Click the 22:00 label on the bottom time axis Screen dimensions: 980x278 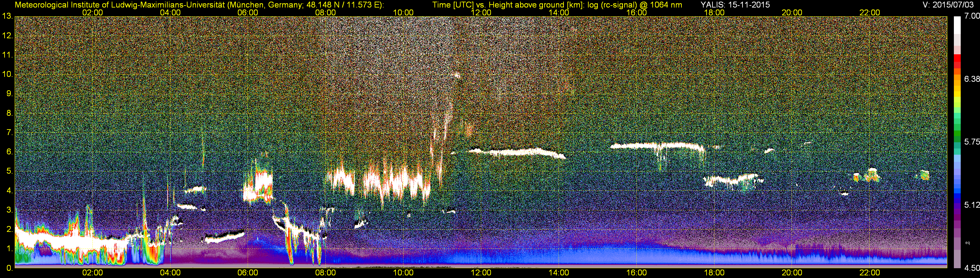tap(870, 273)
